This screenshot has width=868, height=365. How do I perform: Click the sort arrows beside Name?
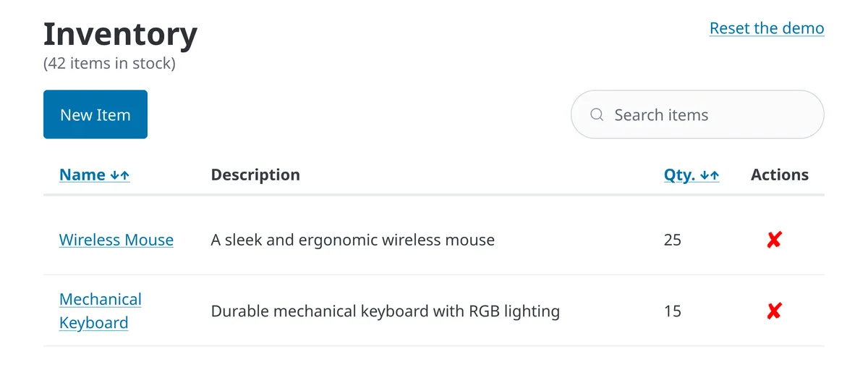[120, 175]
